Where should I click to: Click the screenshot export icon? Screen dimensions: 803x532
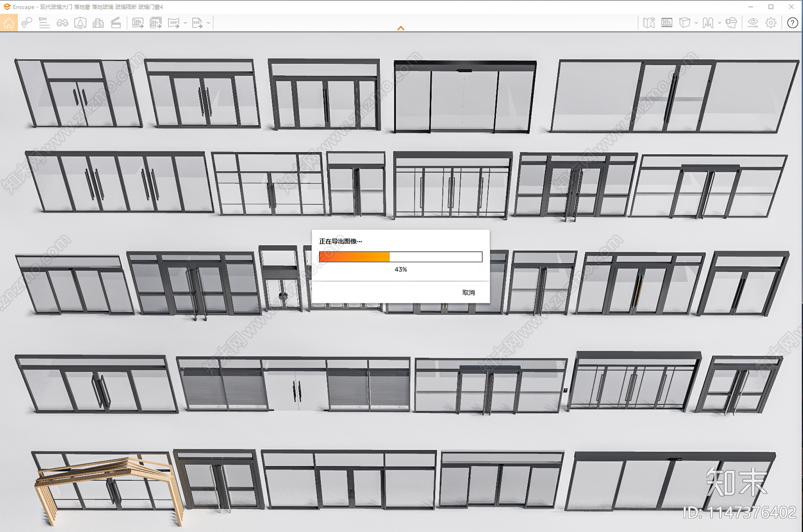click(138, 23)
